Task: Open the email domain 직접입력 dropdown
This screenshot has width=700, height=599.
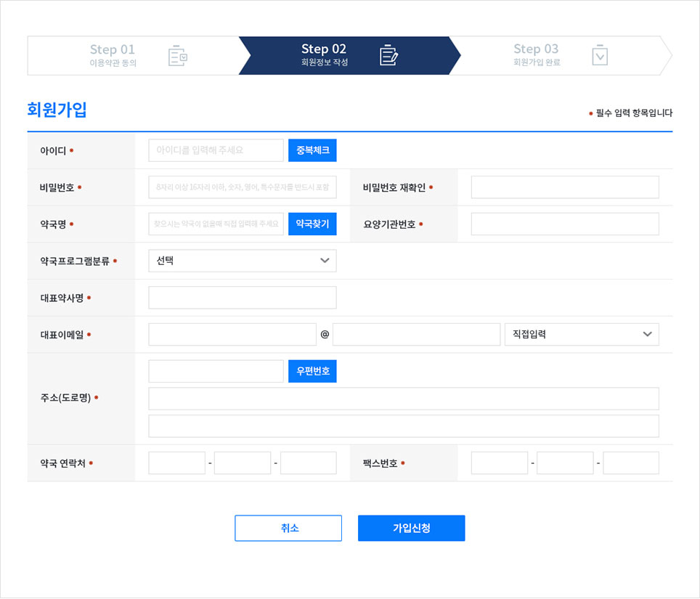Action: point(582,334)
